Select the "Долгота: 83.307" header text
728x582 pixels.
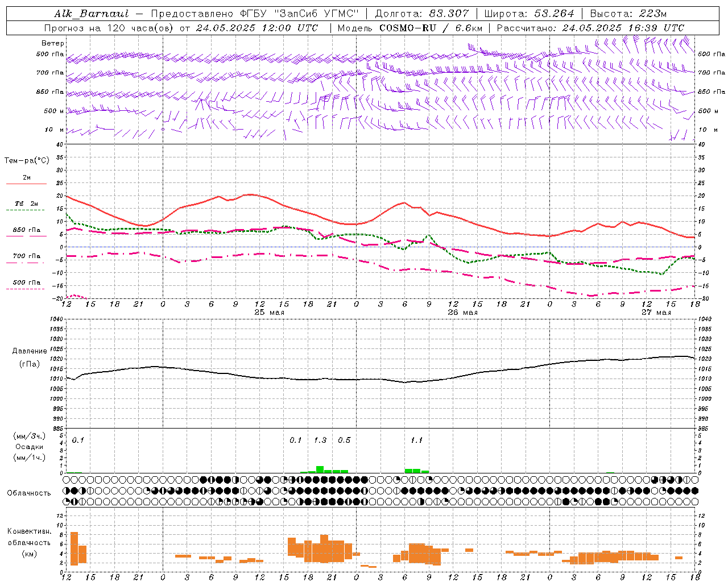(422, 14)
